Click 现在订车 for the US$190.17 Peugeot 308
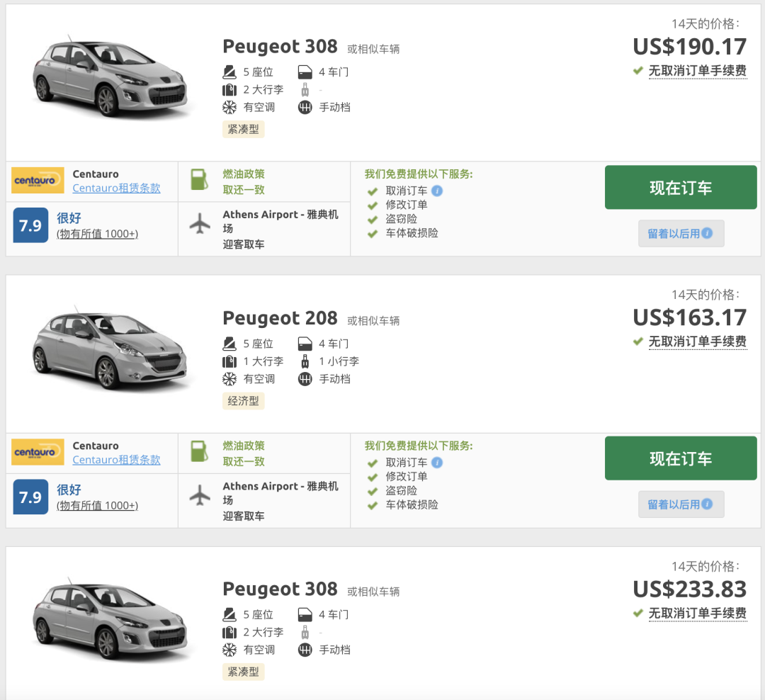 coord(681,188)
